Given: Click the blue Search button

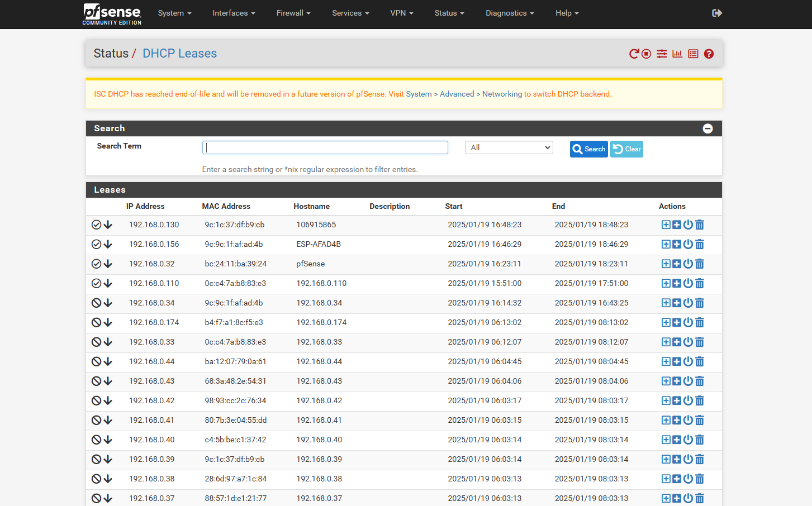Looking at the screenshot, I should point(589,149).
